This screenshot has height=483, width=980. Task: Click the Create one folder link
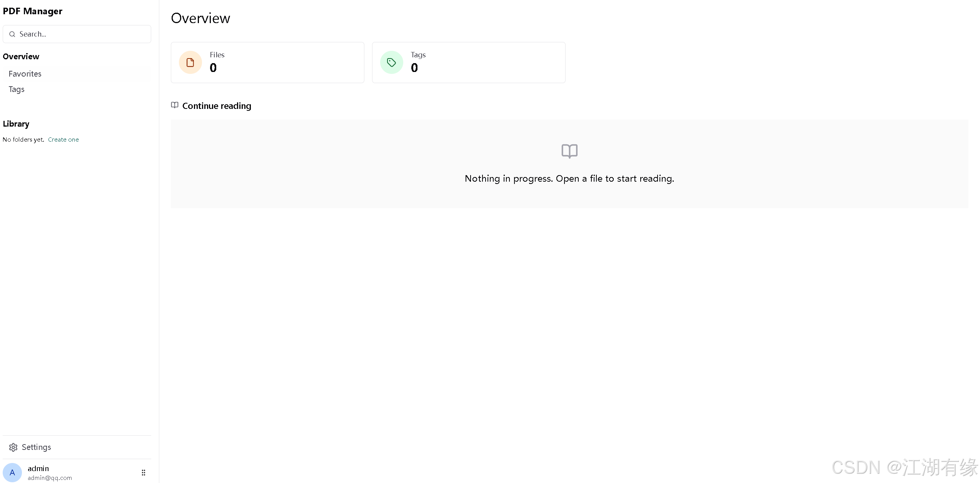[63, 140]
